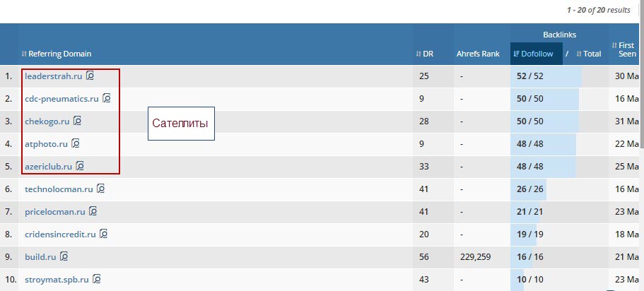The width and height of the screenshot is (644, 291).
Task: Open the cridensincredit.ru domain link
Action: tap(60, 234)
